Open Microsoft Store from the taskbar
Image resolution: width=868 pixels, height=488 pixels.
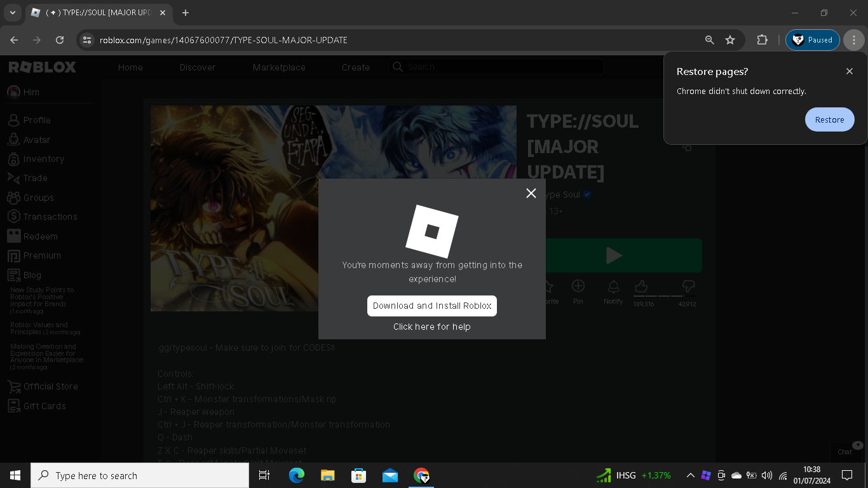(359, 475)
